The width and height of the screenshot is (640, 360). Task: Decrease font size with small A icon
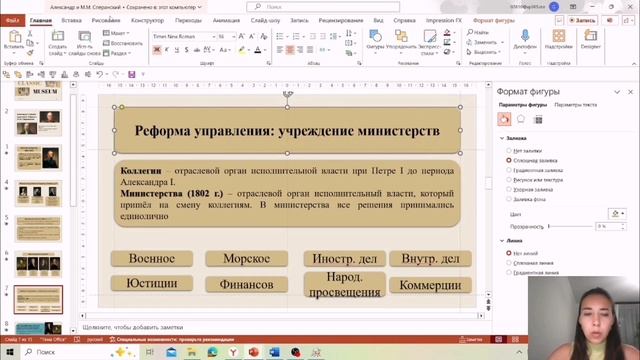click(x=252, y=36)
